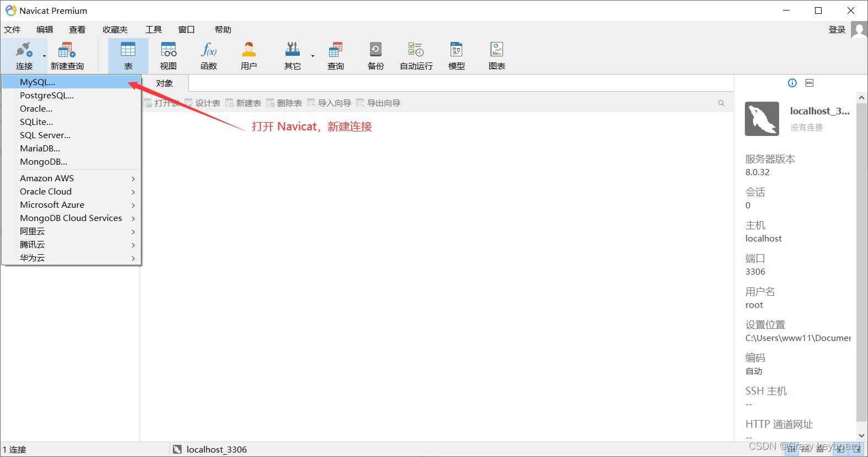Open the 工具 (Tools) menu
This screenshot has height=457, width=868.
point(154,30)
